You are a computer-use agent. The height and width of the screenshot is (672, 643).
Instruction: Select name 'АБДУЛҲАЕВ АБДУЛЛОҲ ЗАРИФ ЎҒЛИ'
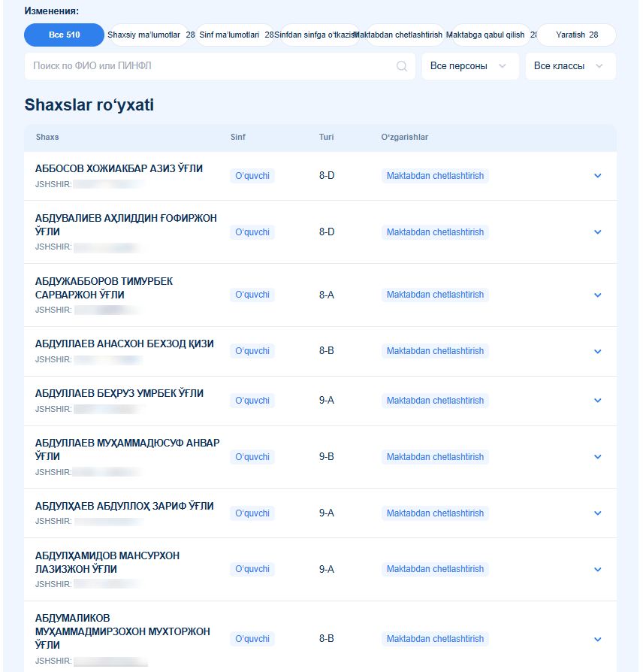click(124, 506)
